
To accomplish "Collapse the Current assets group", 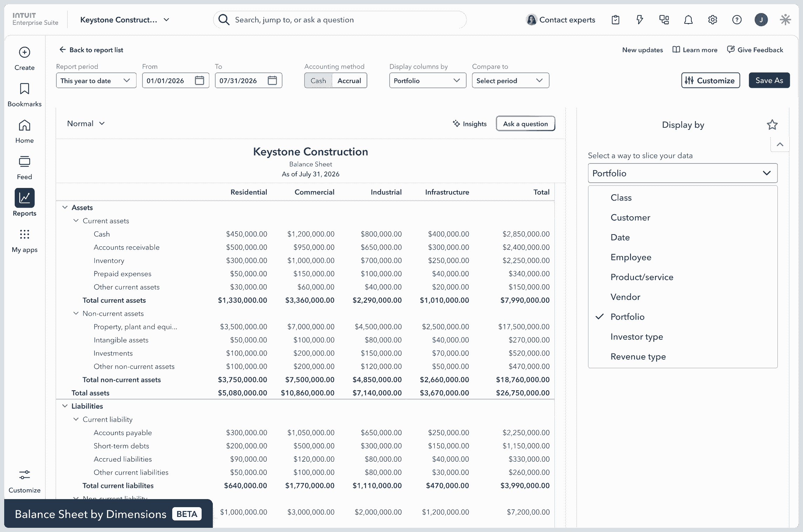I will [x=76, y=220].
